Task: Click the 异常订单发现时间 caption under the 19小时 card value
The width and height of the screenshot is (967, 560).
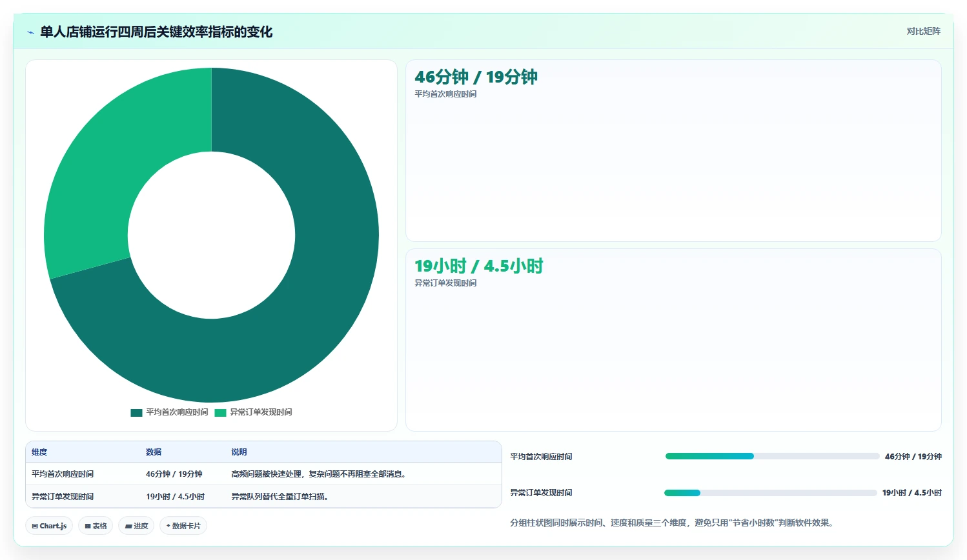Action: click(x=445, y=283)
